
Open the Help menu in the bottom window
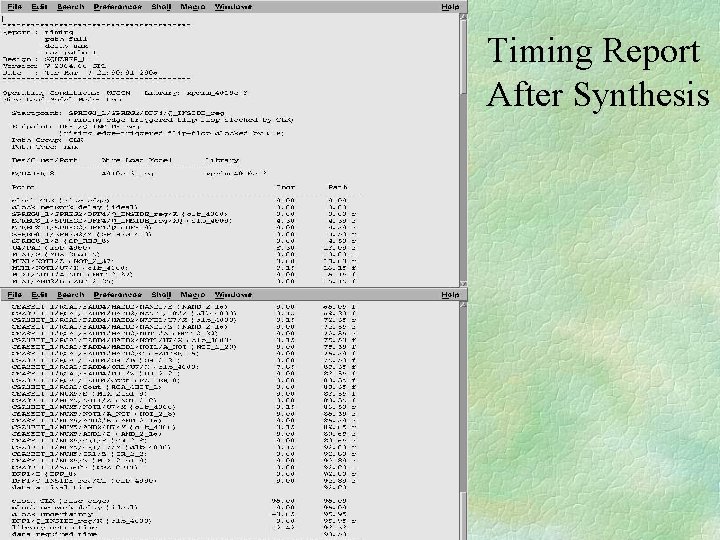pos(450,295)
